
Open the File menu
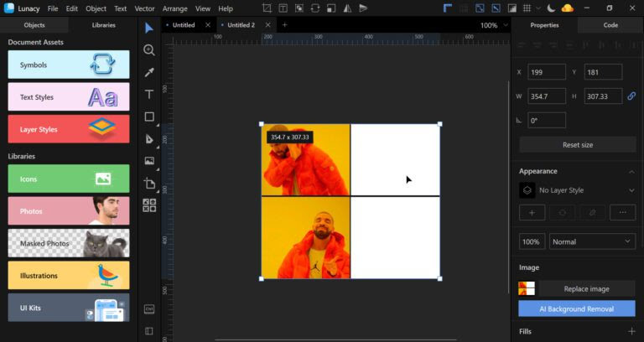[x=53, y=8]
